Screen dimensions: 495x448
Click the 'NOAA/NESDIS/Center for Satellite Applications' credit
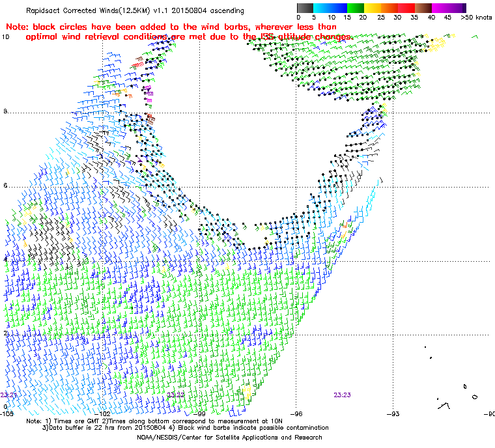point(229,438)
